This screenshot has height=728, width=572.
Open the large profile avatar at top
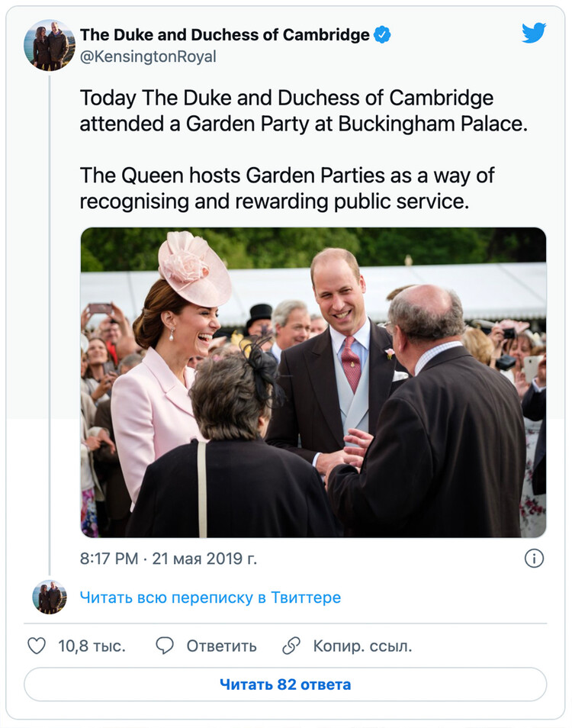tap(50, 45)
